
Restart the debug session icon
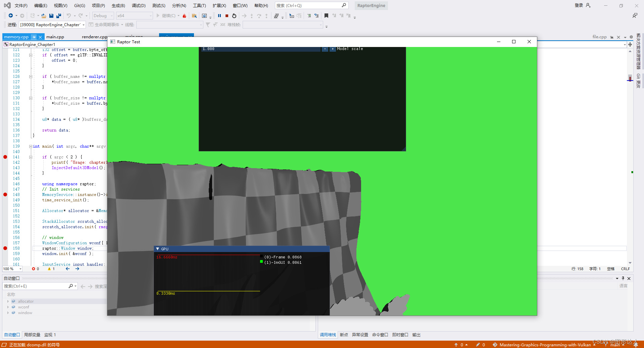coord(234,15)
